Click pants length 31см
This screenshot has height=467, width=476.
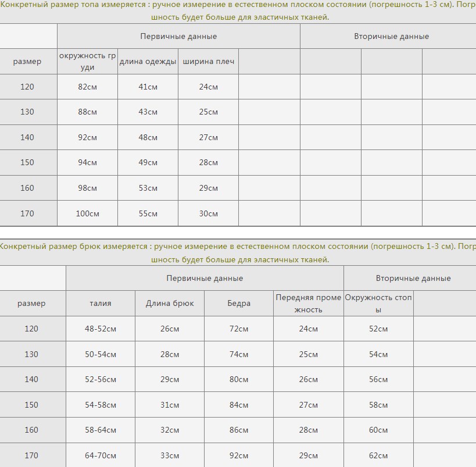170,405
